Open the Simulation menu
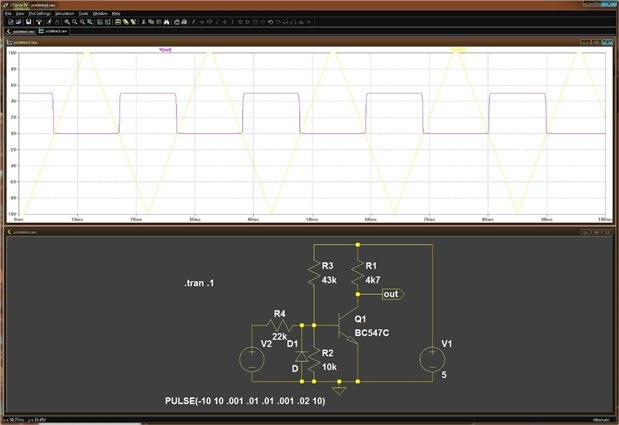The image size is (619, 425). click(x=64, y=13)
